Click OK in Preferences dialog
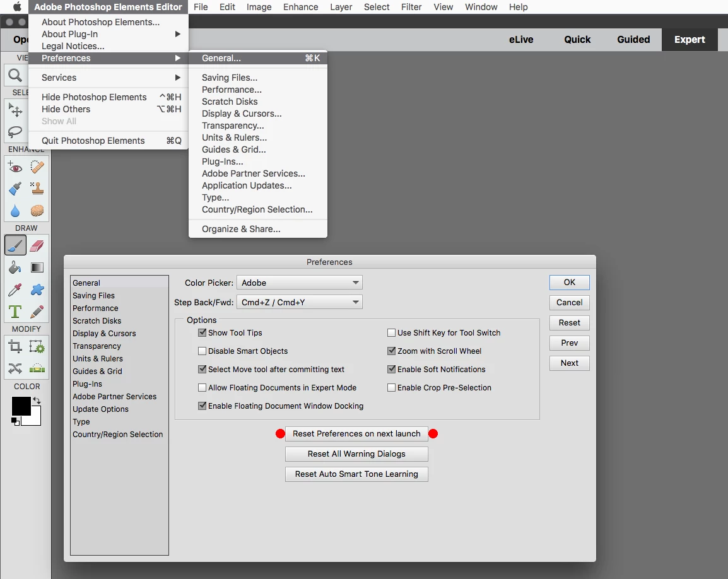 [569, 283]
